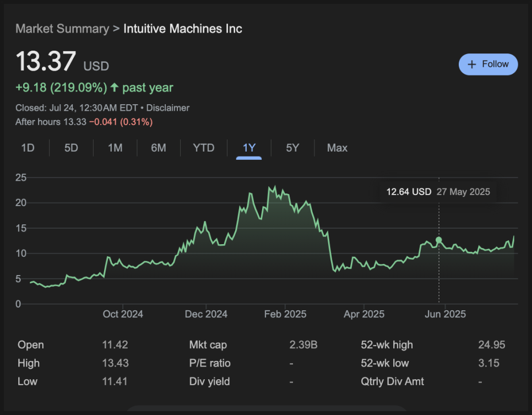Viewport: 532px width, 415px height.
Task: Click the After hours 13.33 text
Action: click(x=51, y=122)
